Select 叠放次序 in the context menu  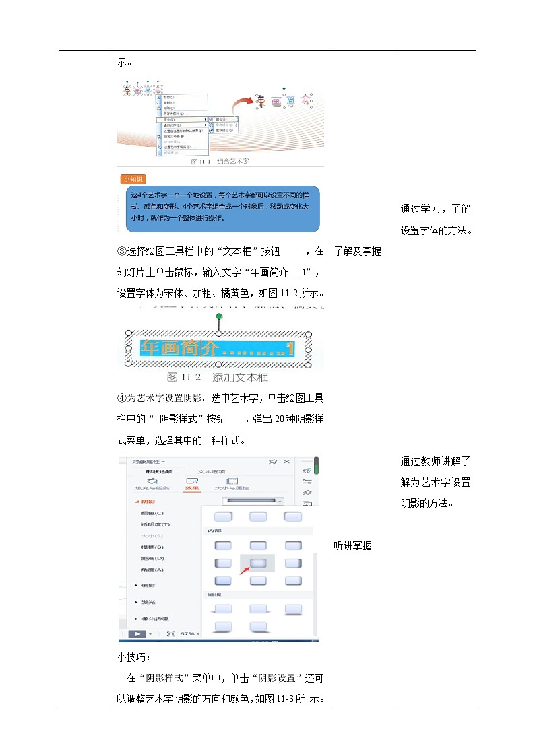pyautogui.click(x=183, y=125)
